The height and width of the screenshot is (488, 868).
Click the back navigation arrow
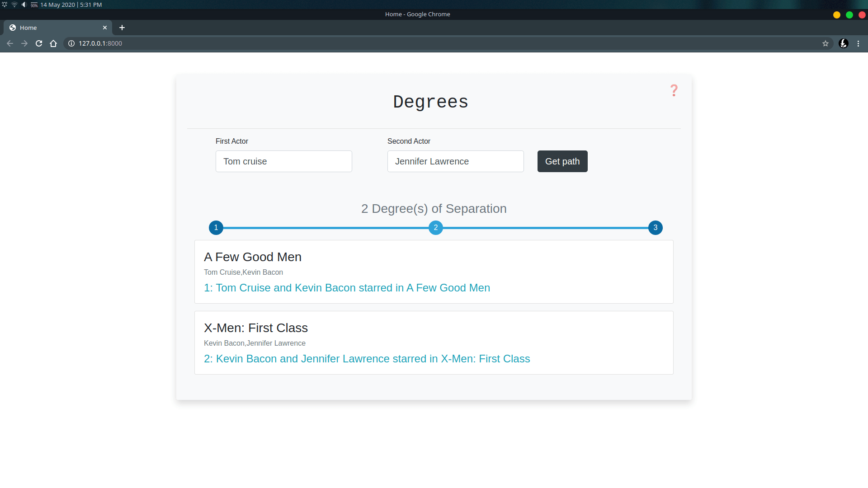pos(9,43)
